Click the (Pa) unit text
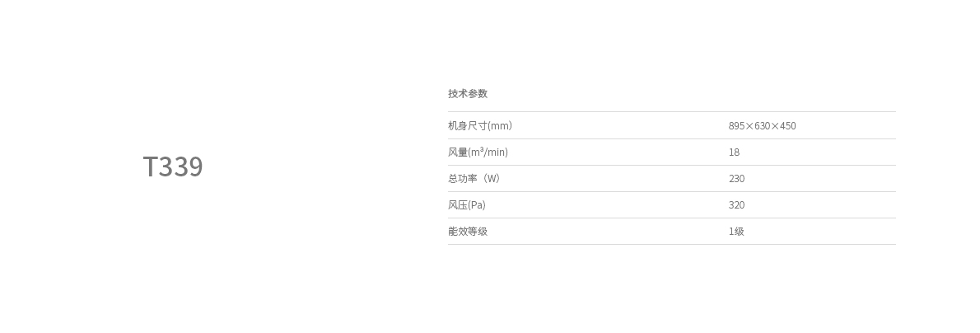Image resolution: width=980 pixels, height=333 pixels. 477,204
